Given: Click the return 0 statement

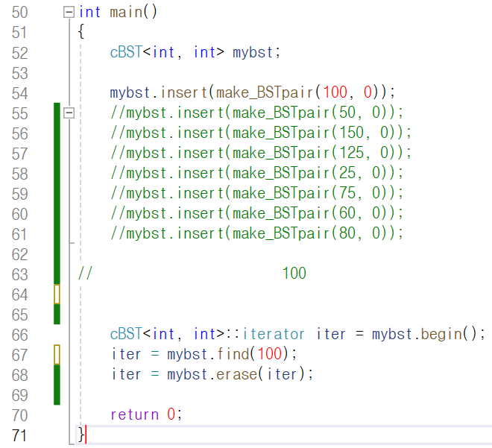Looking at the screenshot, I should pos(146,414).
